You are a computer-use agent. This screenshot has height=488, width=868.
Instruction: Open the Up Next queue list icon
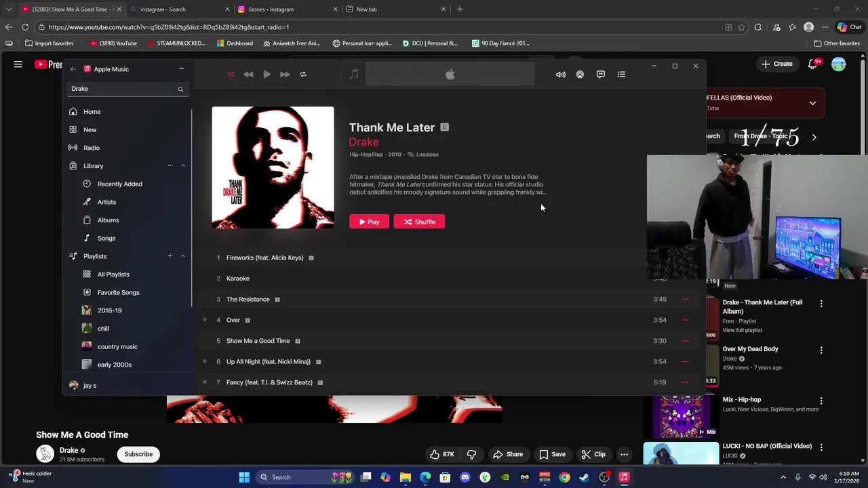click(621, 75)
